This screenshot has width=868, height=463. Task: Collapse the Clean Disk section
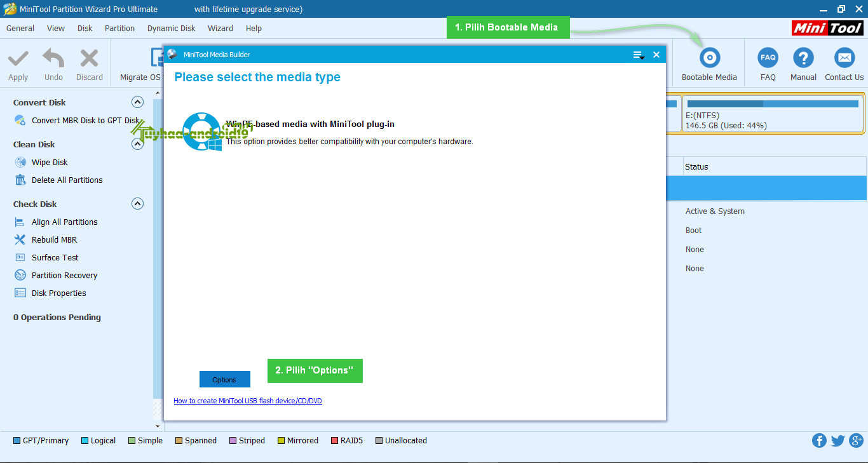[137, 144]
